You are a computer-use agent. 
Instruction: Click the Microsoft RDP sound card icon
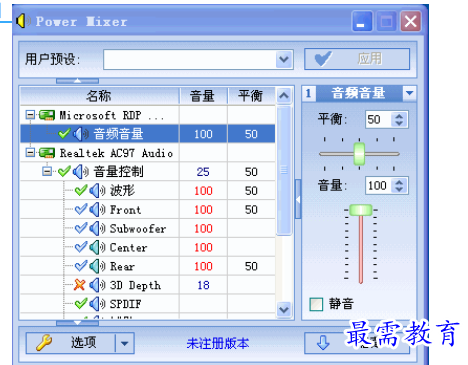(x=47, y=115)
